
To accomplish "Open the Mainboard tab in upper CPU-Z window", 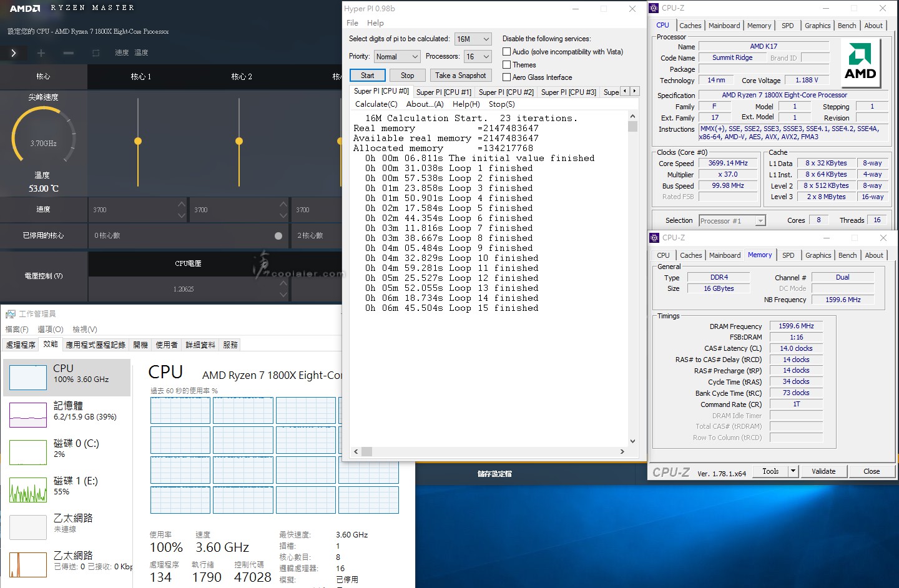I will (x=724, y=26).
